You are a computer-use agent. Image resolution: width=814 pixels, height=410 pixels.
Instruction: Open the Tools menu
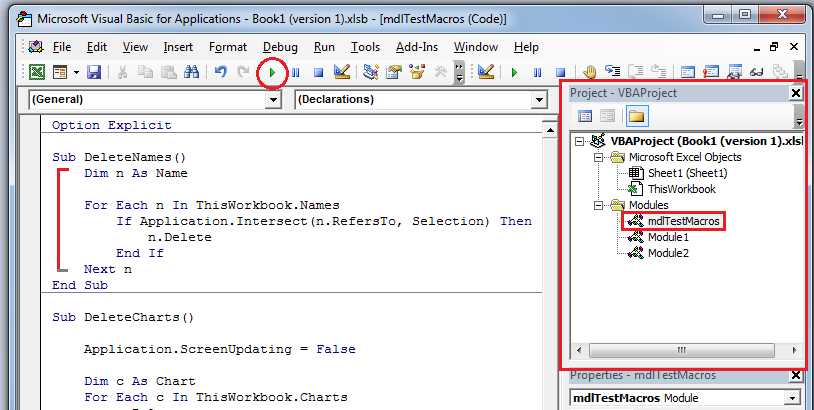point(365,47)
